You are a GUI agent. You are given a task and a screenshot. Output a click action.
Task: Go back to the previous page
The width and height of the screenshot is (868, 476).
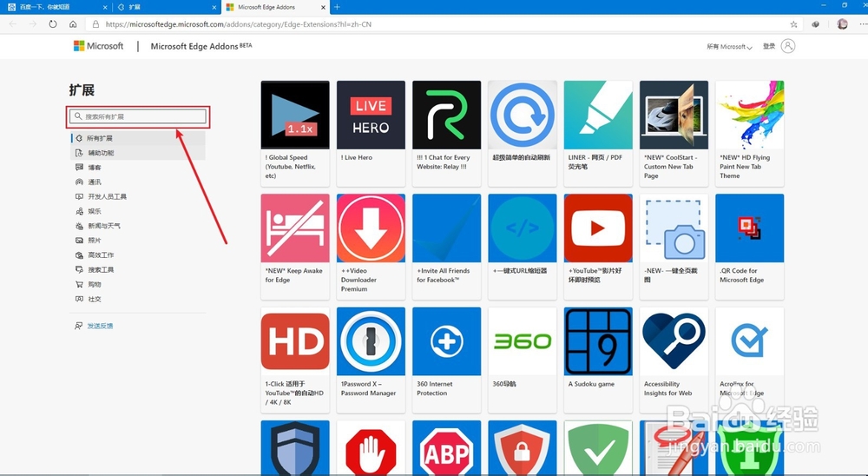pyautogui.click(x=13, y=24)
